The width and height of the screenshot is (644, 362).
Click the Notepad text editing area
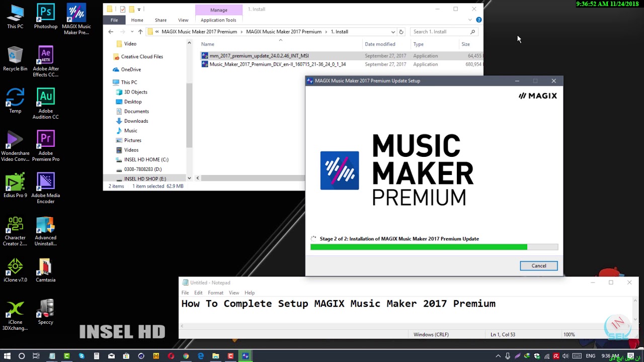coord(407,310)
